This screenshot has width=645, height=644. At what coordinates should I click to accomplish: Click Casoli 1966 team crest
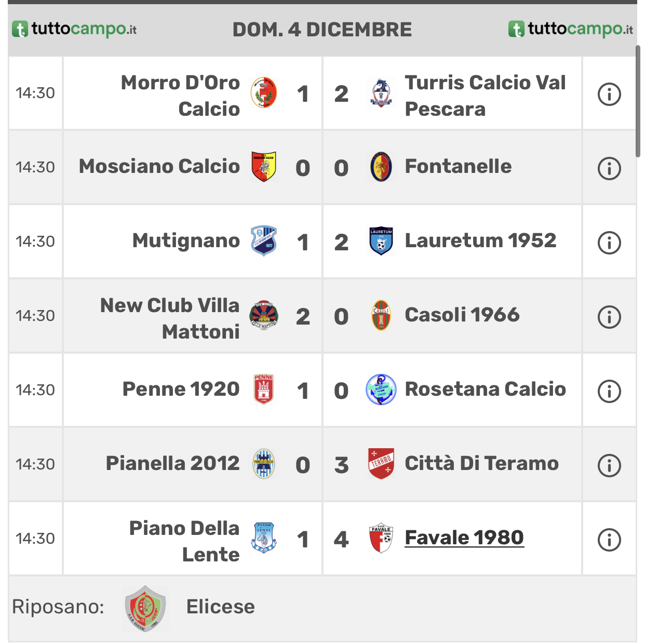click(x=381, y=315)
